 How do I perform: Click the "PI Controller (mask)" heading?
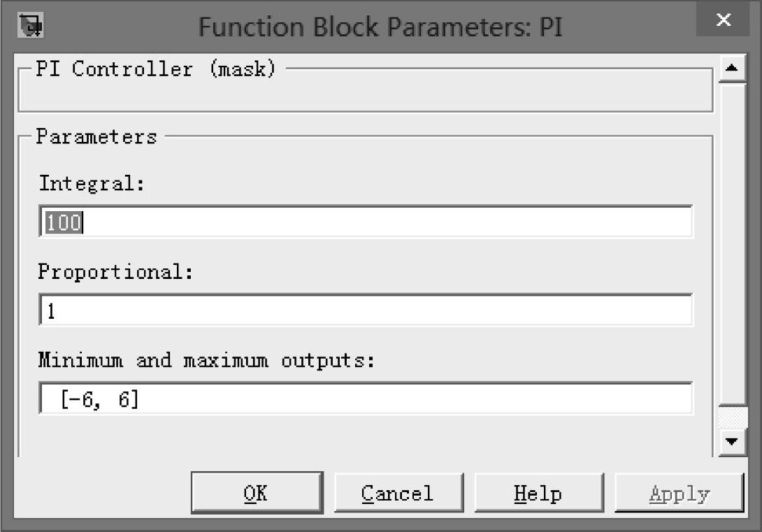(x=156, y=69)
